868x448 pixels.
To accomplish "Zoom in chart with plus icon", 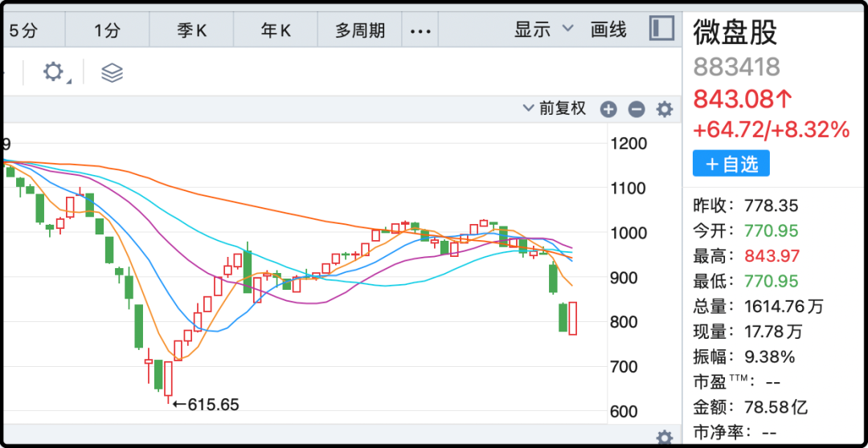I will [x=608, y=109].
